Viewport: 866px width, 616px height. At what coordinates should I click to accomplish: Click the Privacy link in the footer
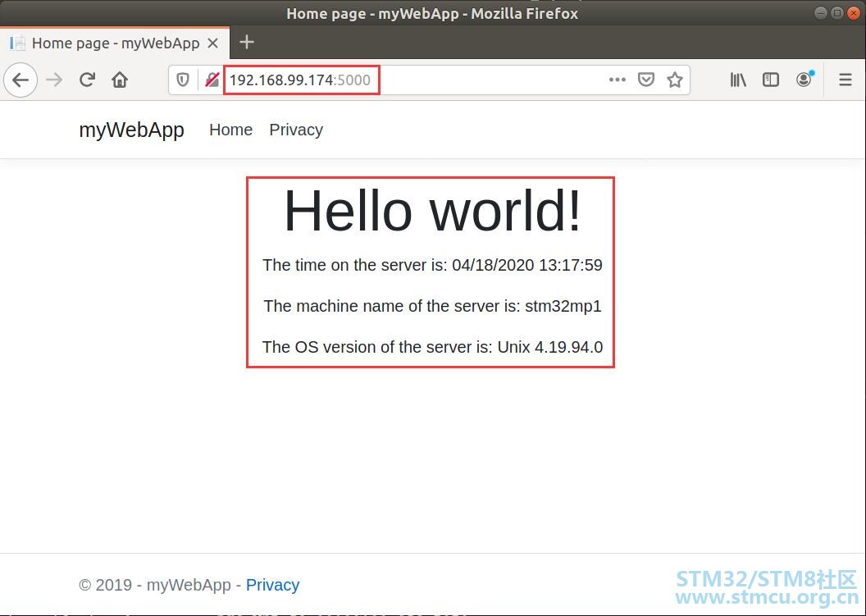click(x=272, y=585)
